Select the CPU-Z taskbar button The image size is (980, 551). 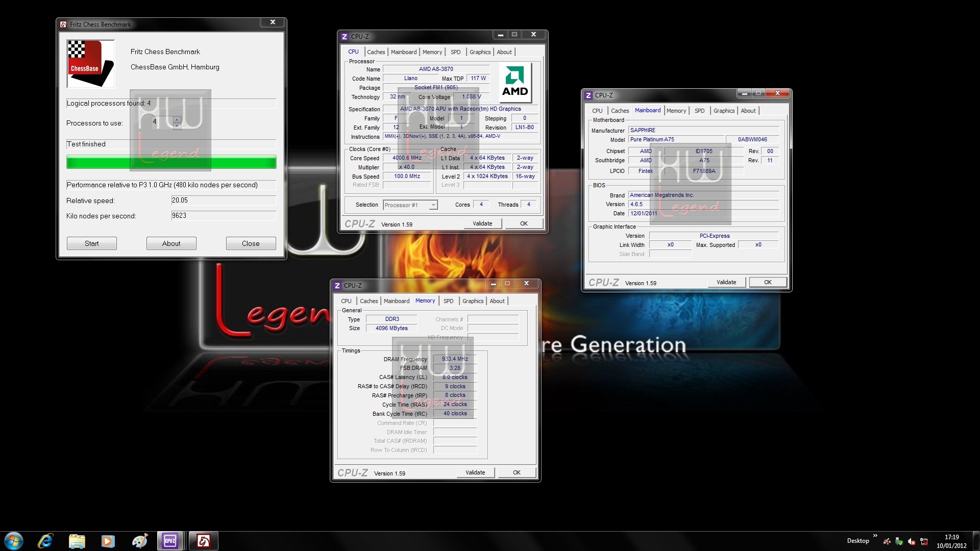pos(170,541)
